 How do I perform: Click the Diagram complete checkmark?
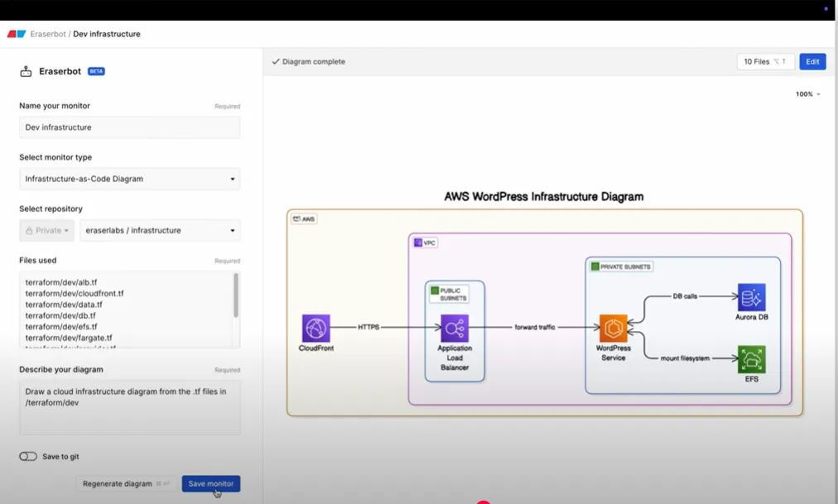276,62
